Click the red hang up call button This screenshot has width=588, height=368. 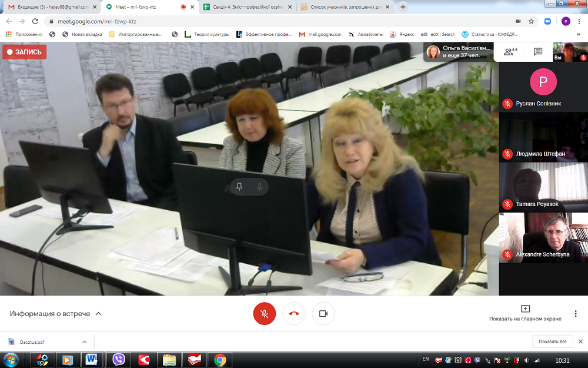tap(294, 313)
